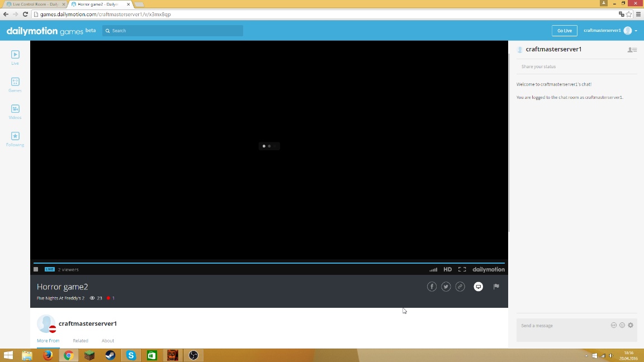644x362 pixels.
Task: Toggle fullscreen mode in video player
Action: click(462, 269)
